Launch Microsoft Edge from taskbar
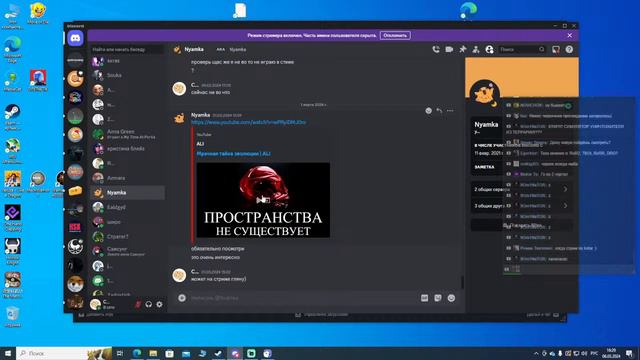This screenshot has width=640, height=360. [137, 353]
